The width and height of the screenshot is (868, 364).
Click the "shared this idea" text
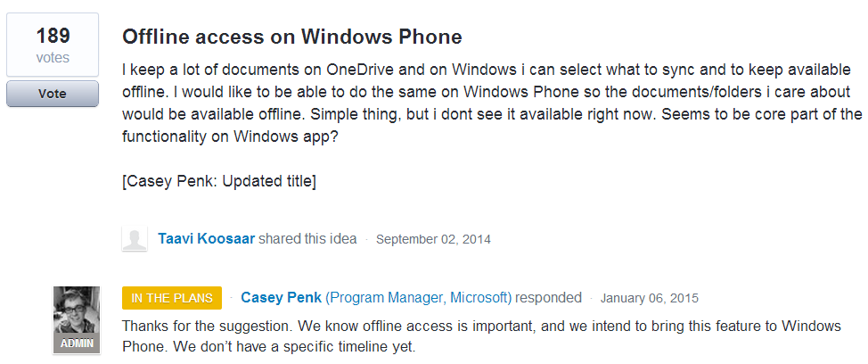pos(308,239)
